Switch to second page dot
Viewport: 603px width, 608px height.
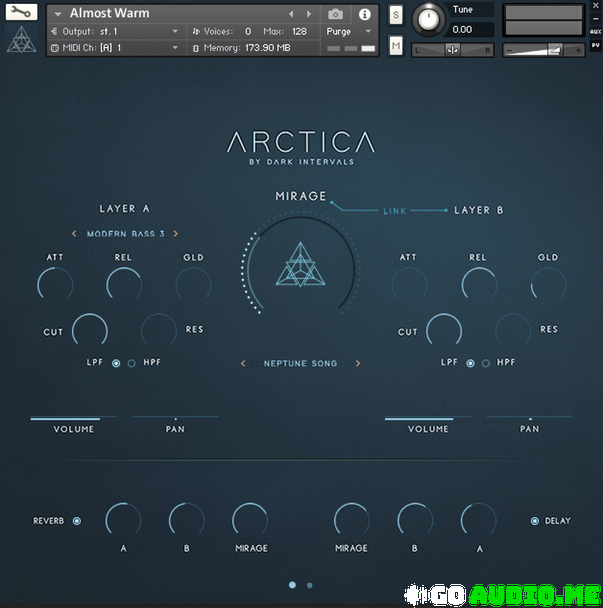coord(309,585)
